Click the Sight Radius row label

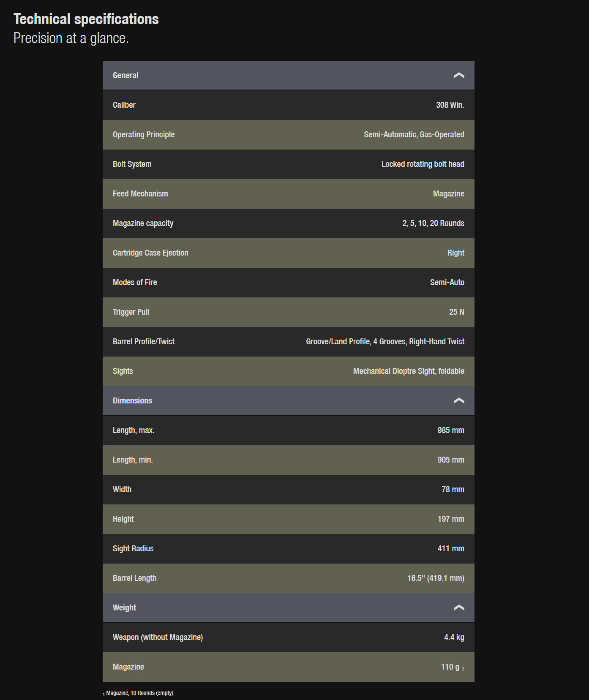[x=133, y=549]
